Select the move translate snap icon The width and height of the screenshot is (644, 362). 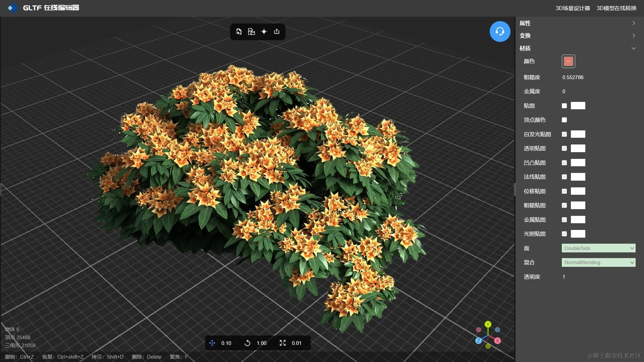click(x=212, y=343)
